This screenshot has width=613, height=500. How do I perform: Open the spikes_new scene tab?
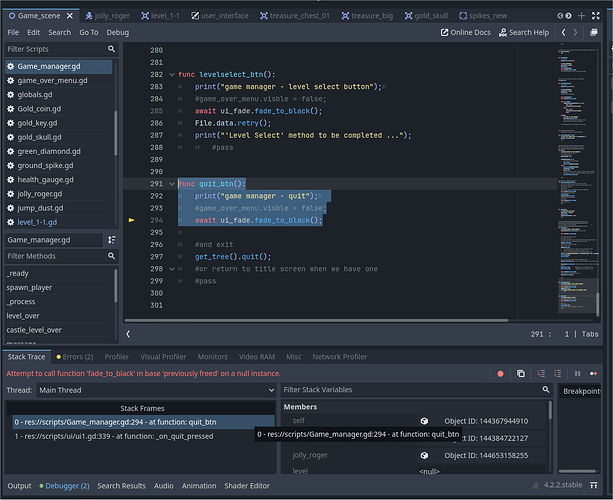click(483, 16)
